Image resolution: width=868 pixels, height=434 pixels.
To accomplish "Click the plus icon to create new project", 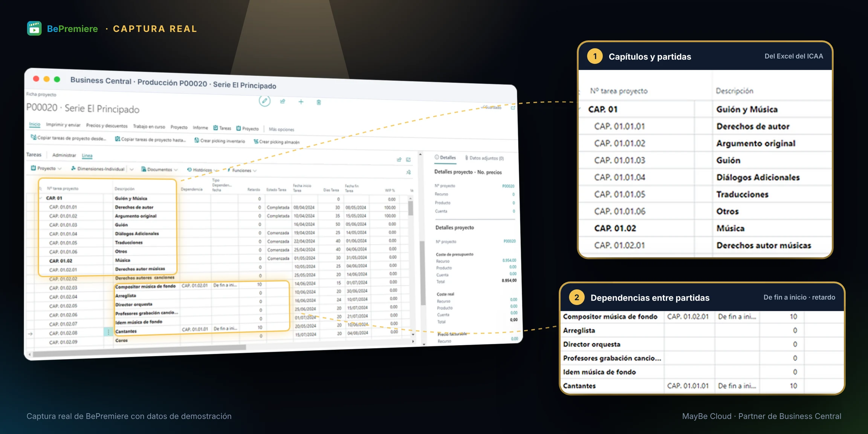I will tap(301, 102).
